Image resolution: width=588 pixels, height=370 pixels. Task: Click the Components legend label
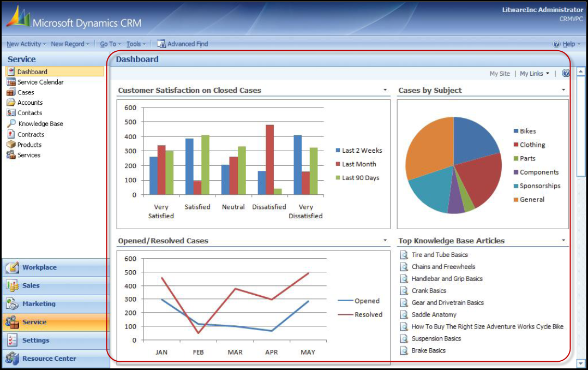pos(539,172)
